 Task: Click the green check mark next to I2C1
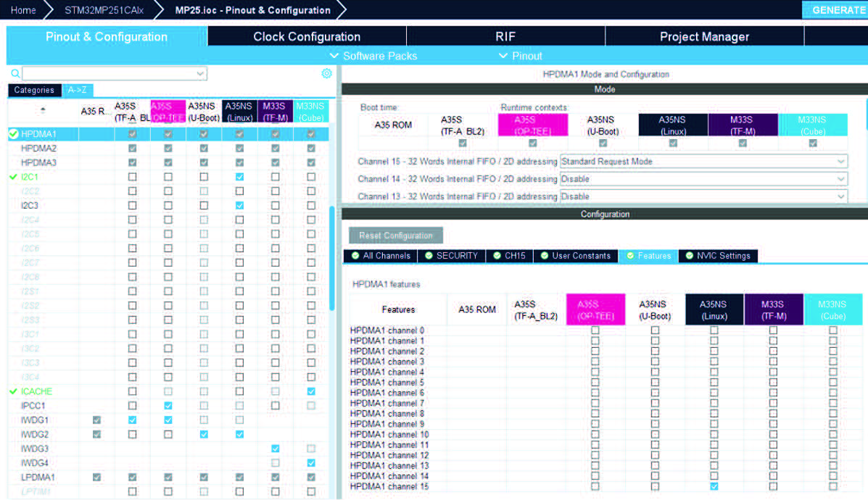[14, 177]
